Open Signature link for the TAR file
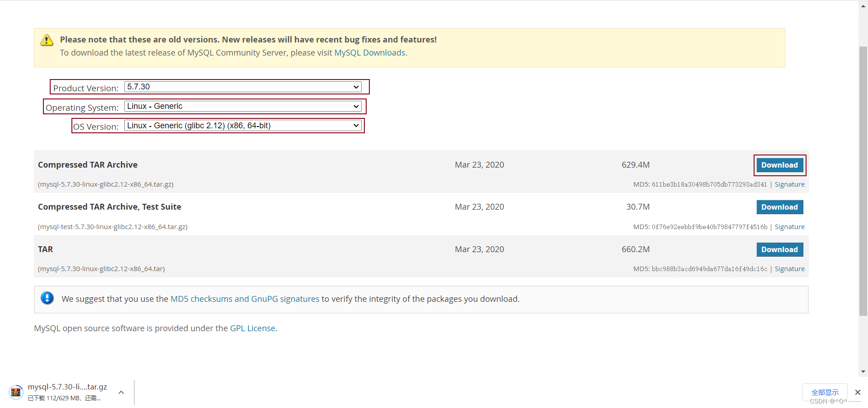This screenshot has height=408, width=868. [789, 269]
